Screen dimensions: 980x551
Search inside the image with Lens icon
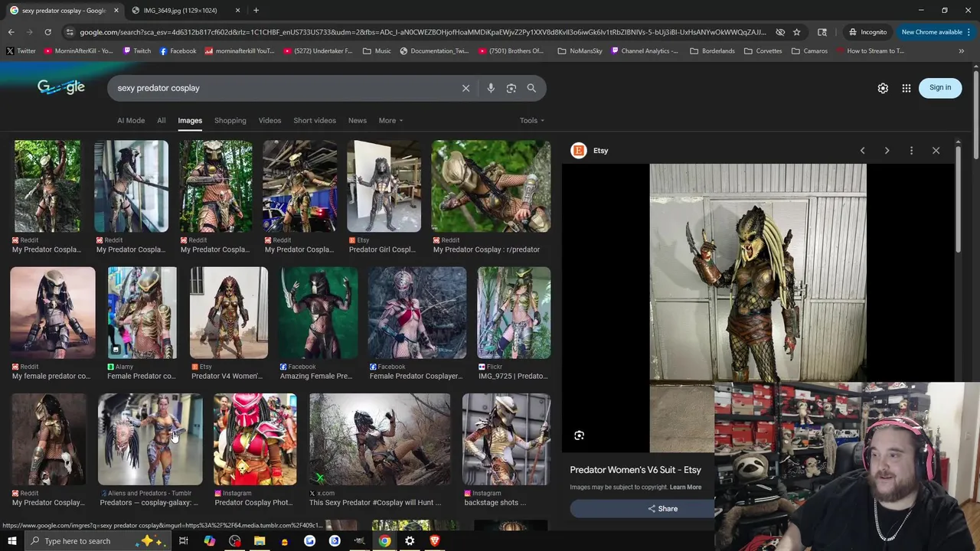pyautogui.click(x=579, y=435)
